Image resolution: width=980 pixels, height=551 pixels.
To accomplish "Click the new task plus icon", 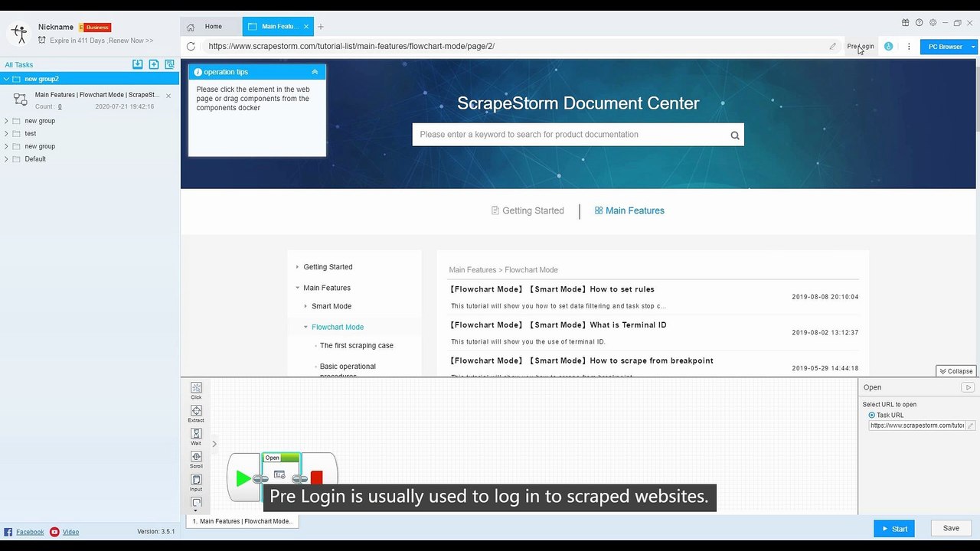I will pyautogui.click(x=154, y=64).
